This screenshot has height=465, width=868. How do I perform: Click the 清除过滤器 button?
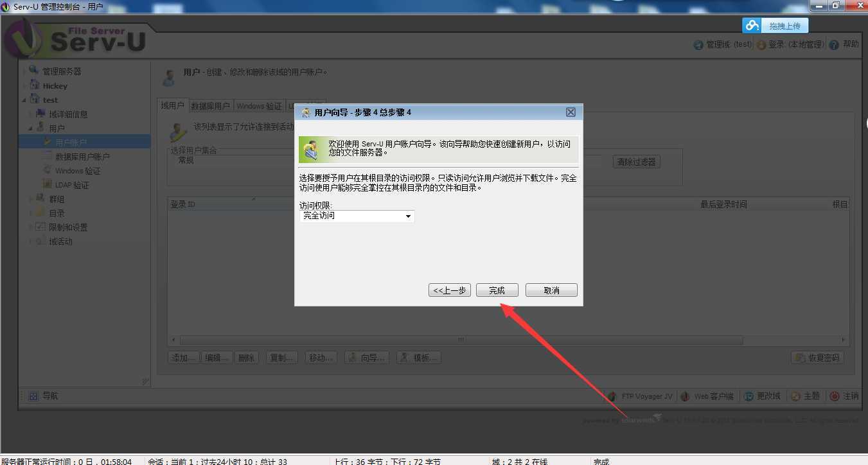point(636,162)
